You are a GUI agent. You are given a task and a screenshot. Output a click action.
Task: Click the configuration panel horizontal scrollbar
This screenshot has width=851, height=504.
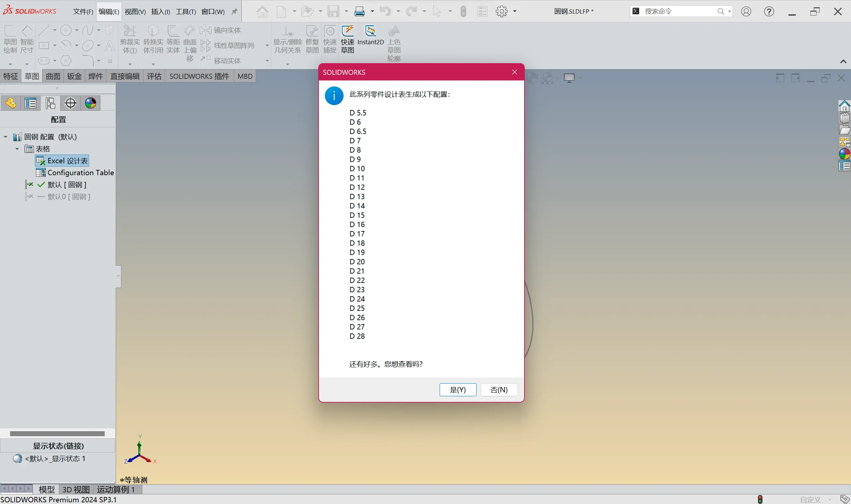[x=57, y=434]
